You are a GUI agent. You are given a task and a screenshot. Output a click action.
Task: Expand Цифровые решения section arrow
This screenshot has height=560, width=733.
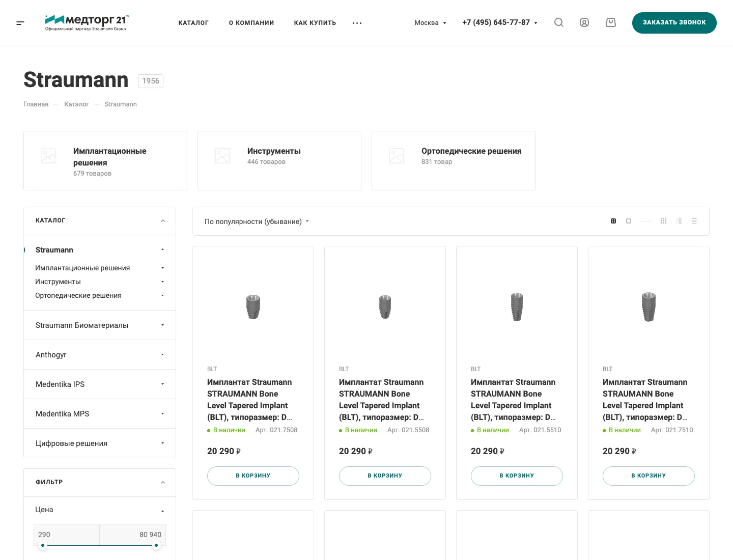pyautogui.click(x=162, y=443)
